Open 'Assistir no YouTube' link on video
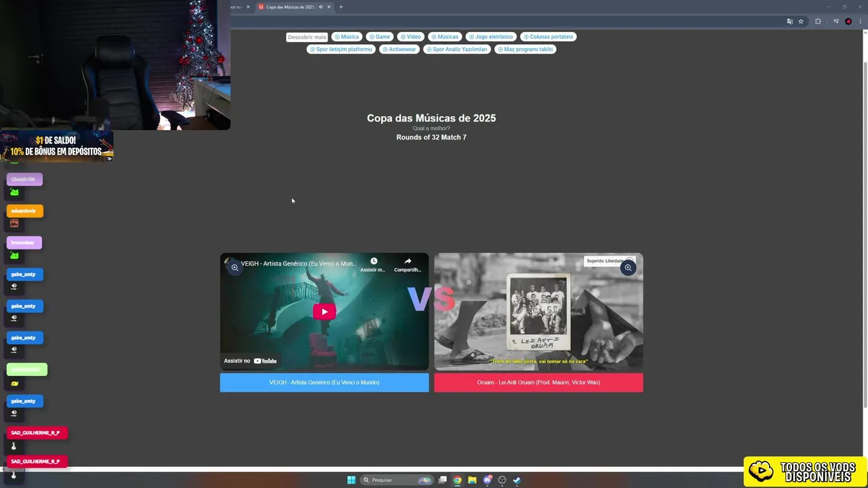Image resolution: width=868 pixels, height=488 pixels. point(250,361)
